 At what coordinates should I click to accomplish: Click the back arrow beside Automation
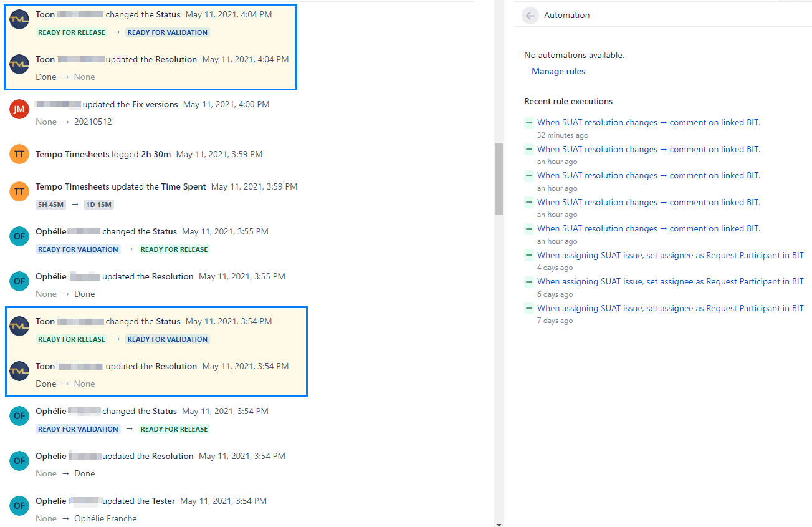530,16
